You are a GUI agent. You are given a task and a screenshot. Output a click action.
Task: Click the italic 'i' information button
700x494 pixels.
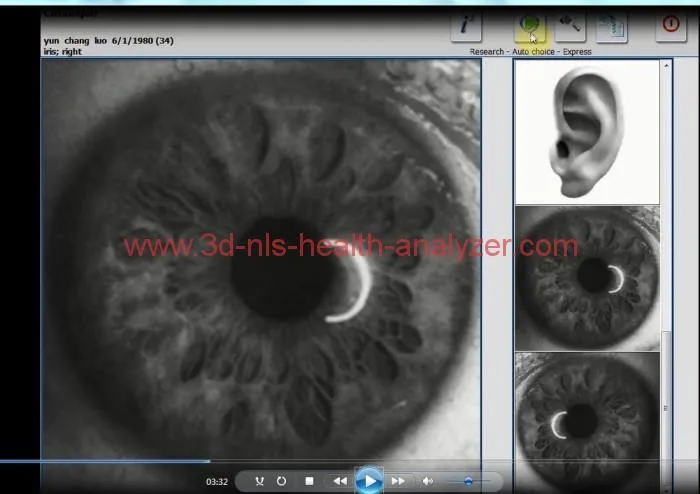pyautogui.click(x=466, y=26)
